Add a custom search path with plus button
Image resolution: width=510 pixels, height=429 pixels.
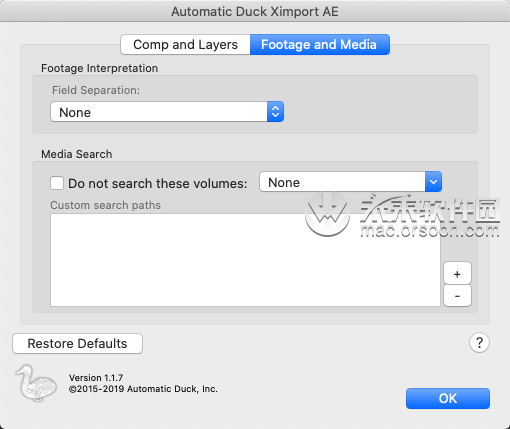457,274
